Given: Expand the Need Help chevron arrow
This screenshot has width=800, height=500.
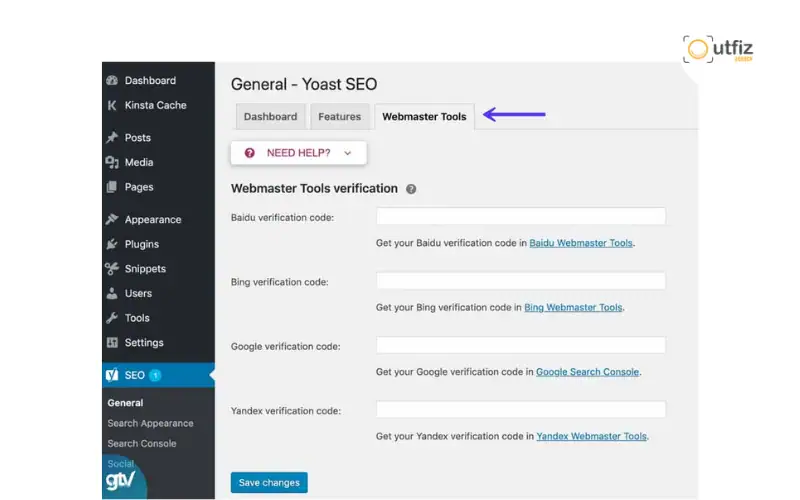Looking at the screenshot, I should pyautogui.click(x=347, y=153).
